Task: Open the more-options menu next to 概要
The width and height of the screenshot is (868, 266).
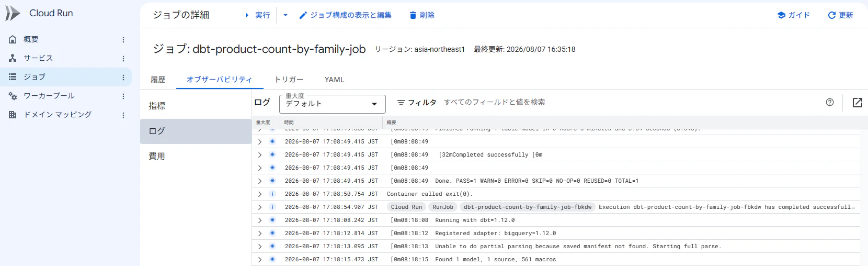Action: point(123,40)
